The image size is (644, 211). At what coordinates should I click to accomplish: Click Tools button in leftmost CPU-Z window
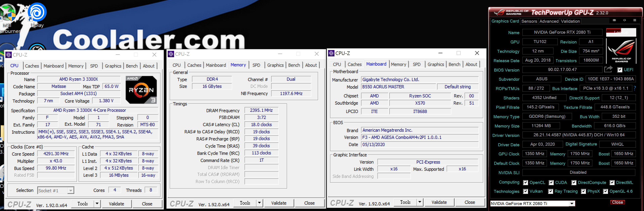pos(83,204)
